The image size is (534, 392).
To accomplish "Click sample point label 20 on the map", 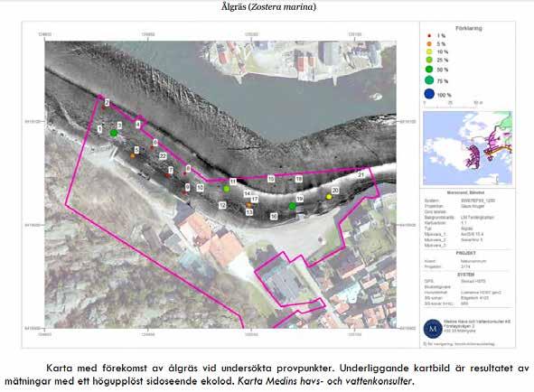I will [x=335, y=191].
